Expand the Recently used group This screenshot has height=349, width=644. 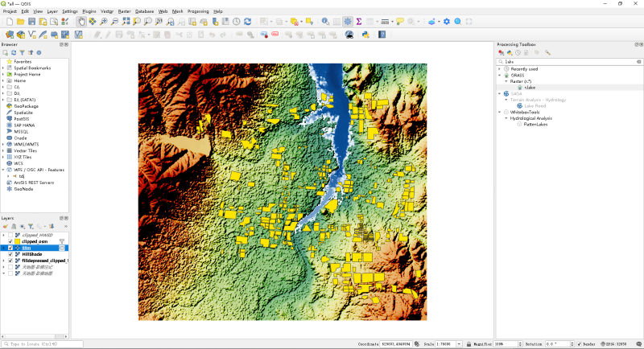(x=500, y=69)
